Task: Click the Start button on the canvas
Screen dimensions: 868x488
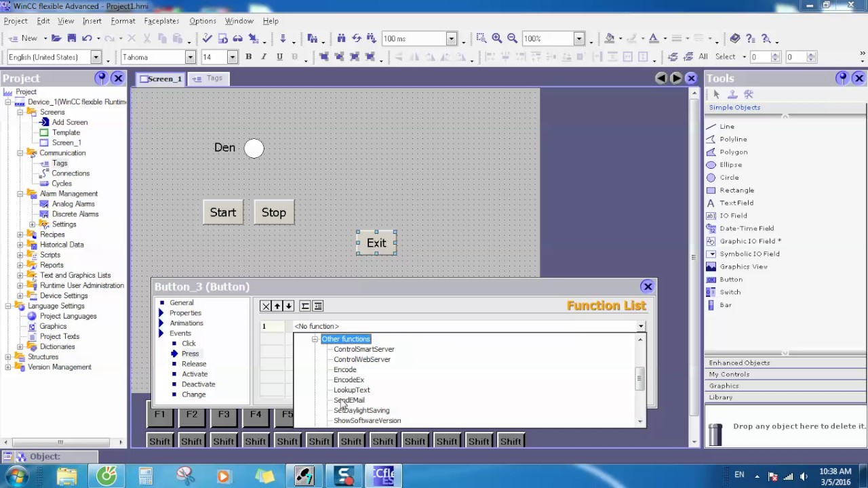Action: (x=222, y=212)
